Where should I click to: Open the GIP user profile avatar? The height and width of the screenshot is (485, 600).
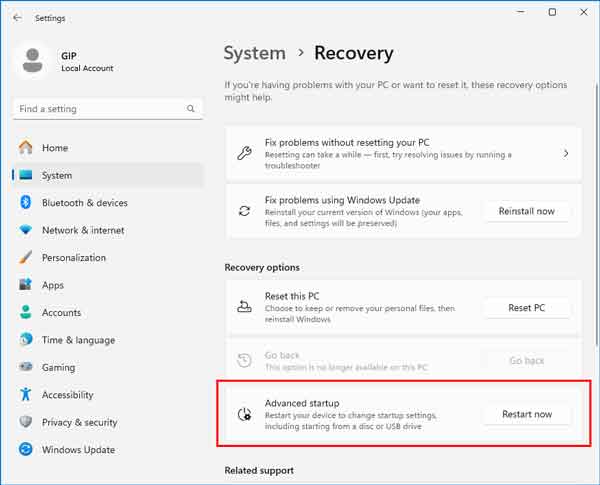pyautogui.click(x=33, y=60)
